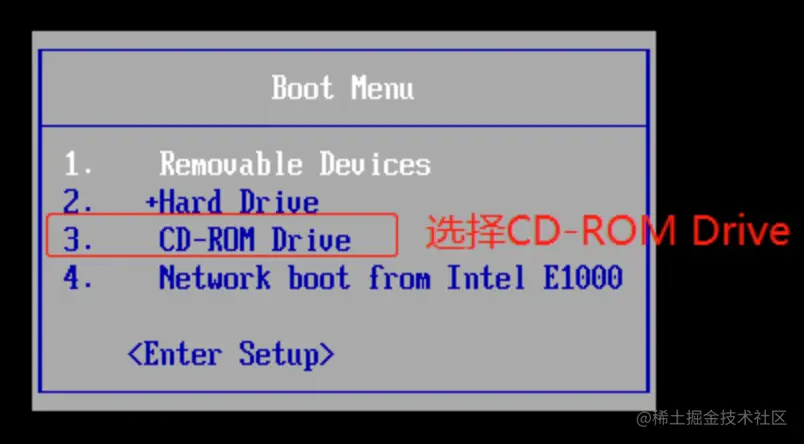Click the Boot Menu title text

343,88
